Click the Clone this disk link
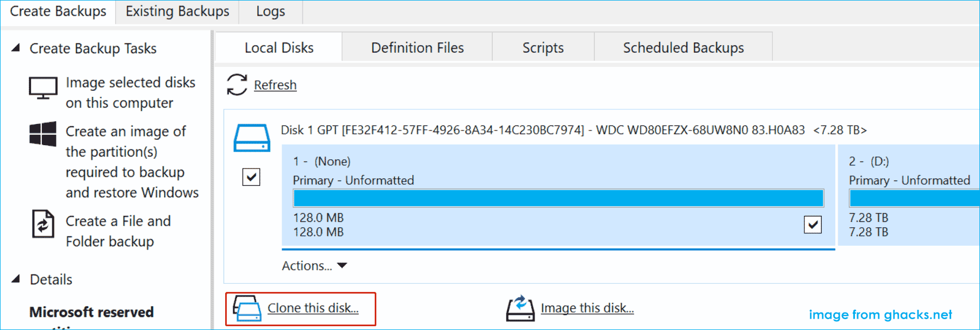This screenshot has height=330, width=980. click(313, 308)
